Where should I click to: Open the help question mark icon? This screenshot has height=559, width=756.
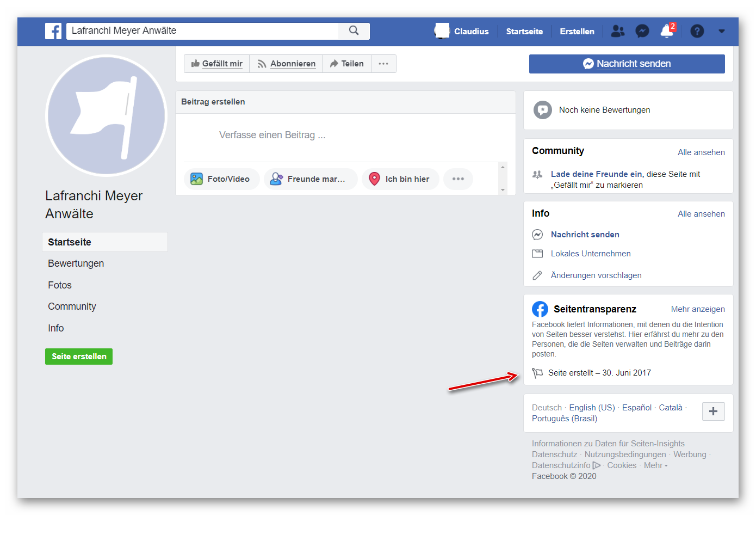point(697,31)
